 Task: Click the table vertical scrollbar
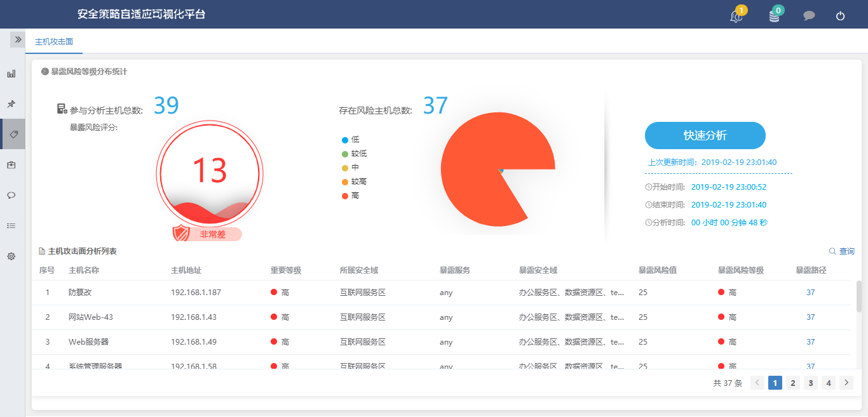[859, 296]
